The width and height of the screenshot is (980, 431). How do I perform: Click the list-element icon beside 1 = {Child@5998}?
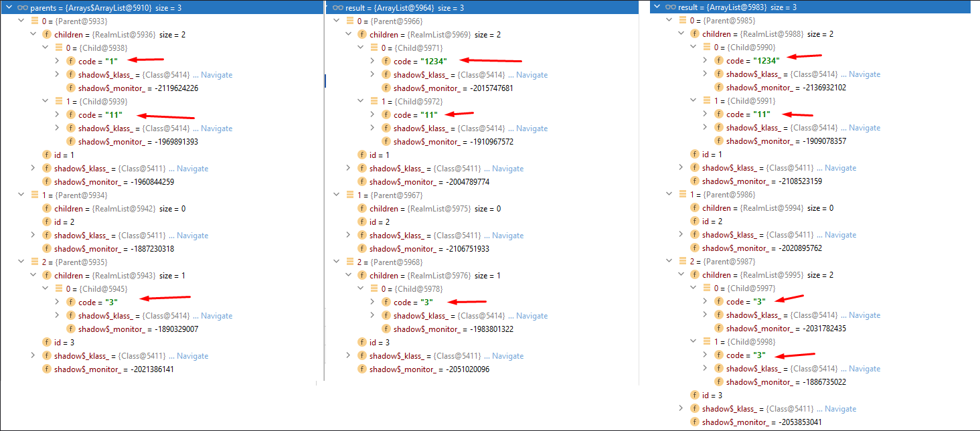tap(707, 341)
